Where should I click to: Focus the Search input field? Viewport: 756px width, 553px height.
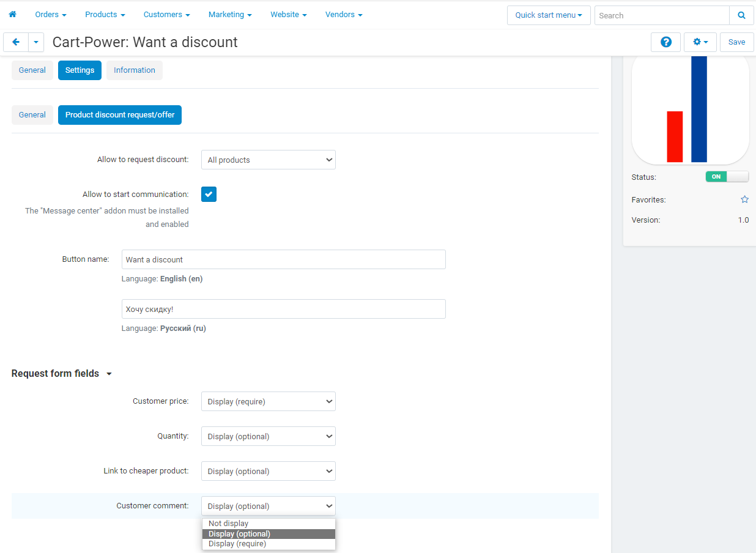pyautogui.click(x=662, y=15)
